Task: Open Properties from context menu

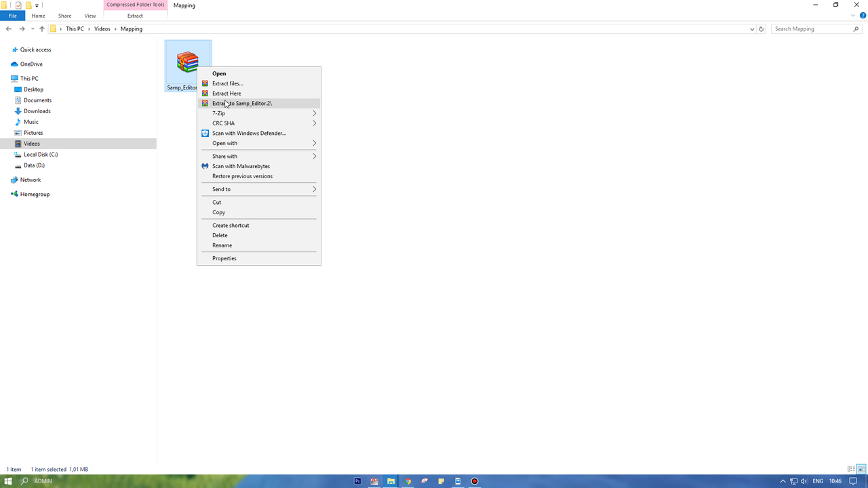Action: (x=258, y=258)
